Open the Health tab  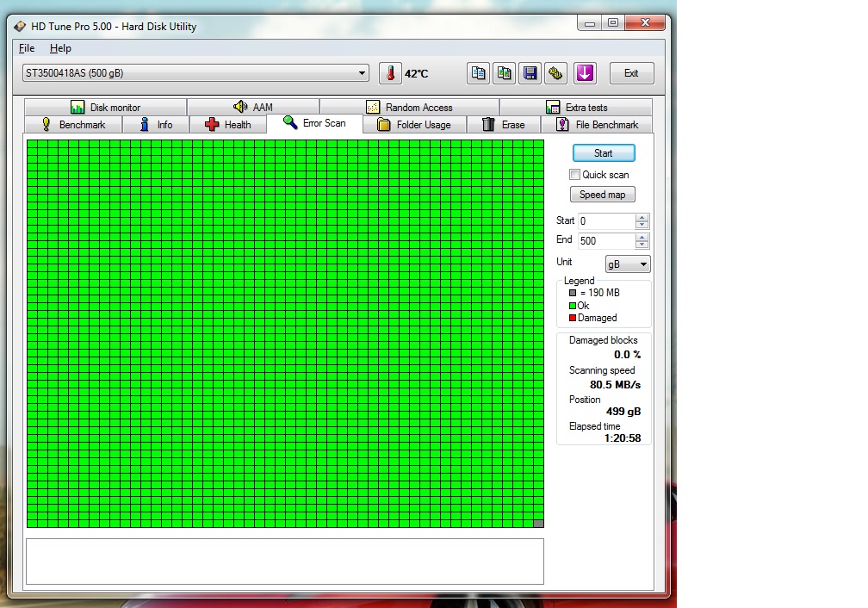227,125
